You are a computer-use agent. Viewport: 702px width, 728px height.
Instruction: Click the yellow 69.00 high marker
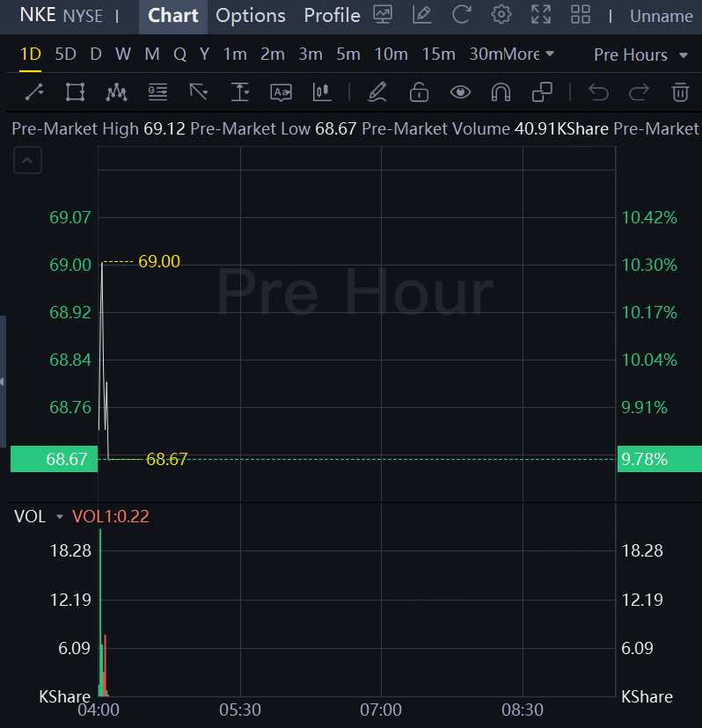[159, 261]
